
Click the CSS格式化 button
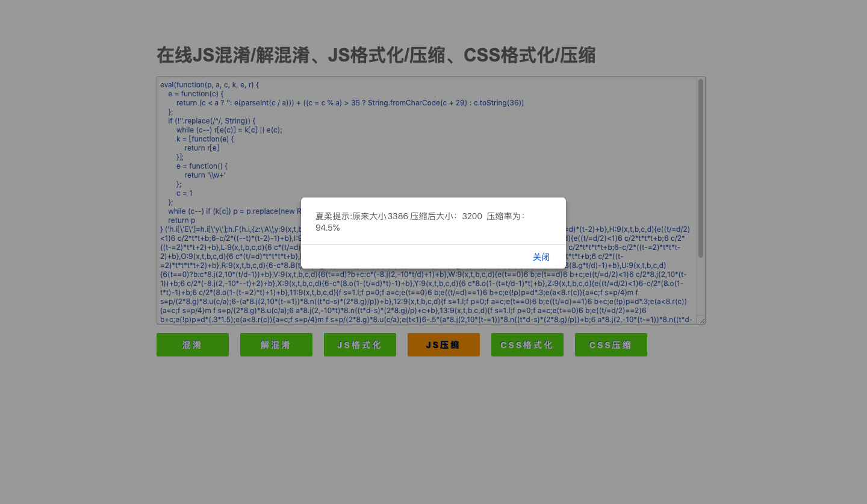pyautogui.click(x=527, y=345)
